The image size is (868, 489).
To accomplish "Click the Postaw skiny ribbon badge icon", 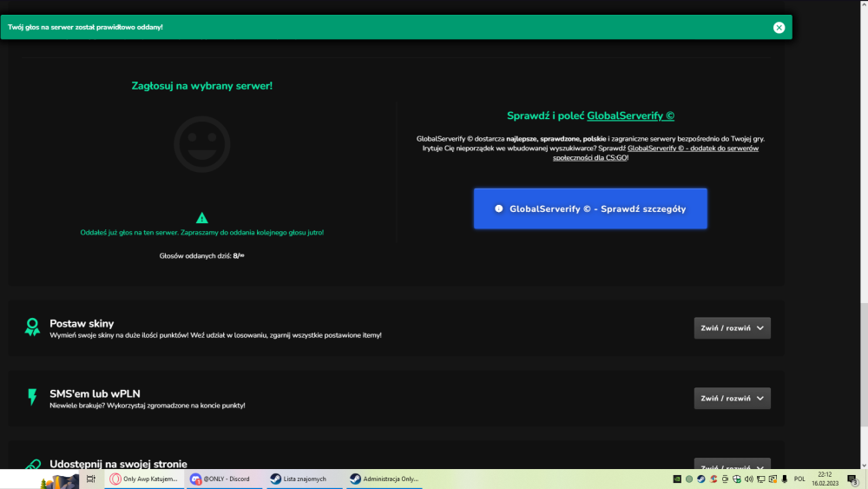I will tap(32, 327).
